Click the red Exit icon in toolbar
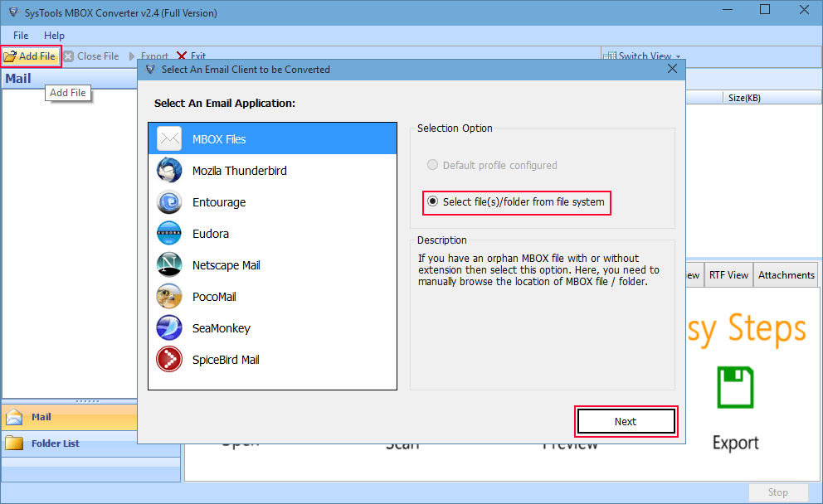 pos(182,56)
